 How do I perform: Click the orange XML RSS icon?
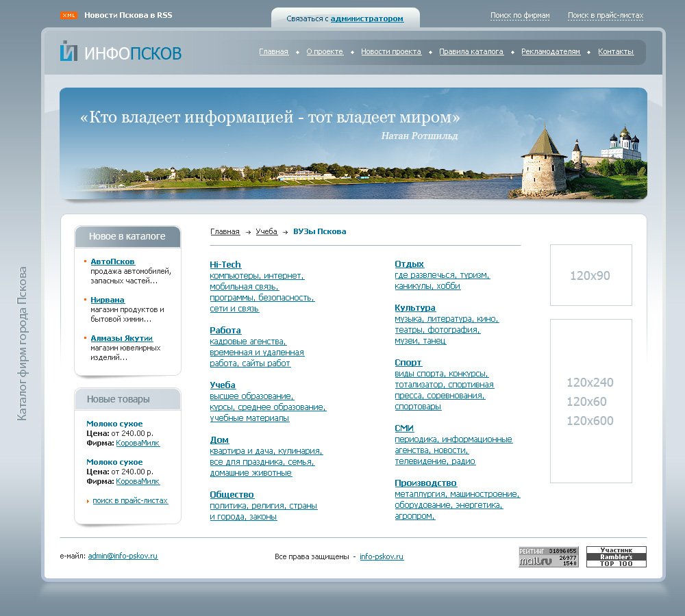click(68, 15)
